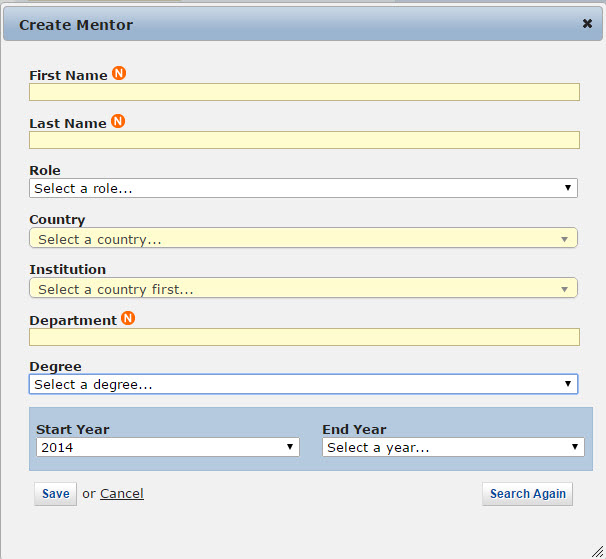Click the Cancel link
606x559 pixels.
tap(122, 494)
